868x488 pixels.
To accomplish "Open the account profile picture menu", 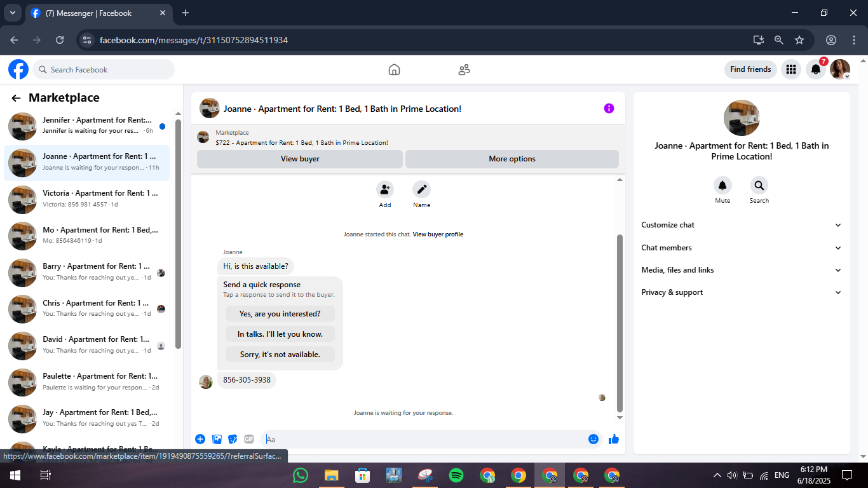I will click(840, 69).
